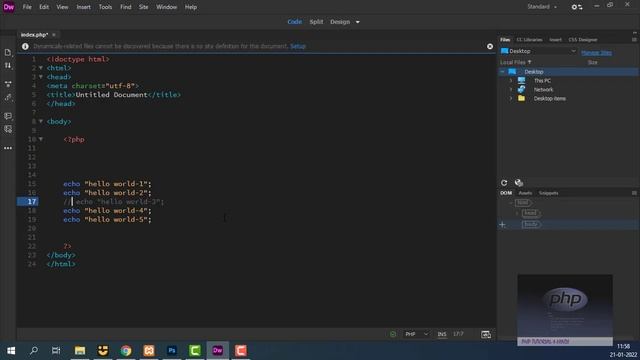Image resolution: width=640 pixels, height=360 pixels.
Task: Switch to the CSS Designer tab
Action: [x=583, y=40]
